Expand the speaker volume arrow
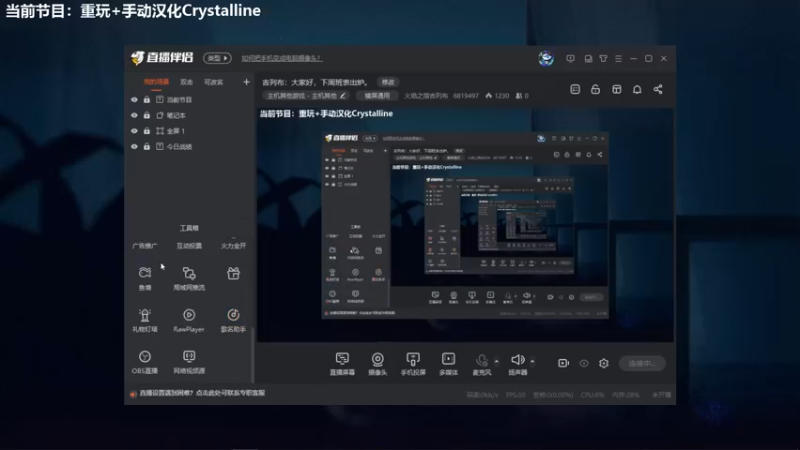This screenshot has width=800, height=450. (x=532, y=361)
